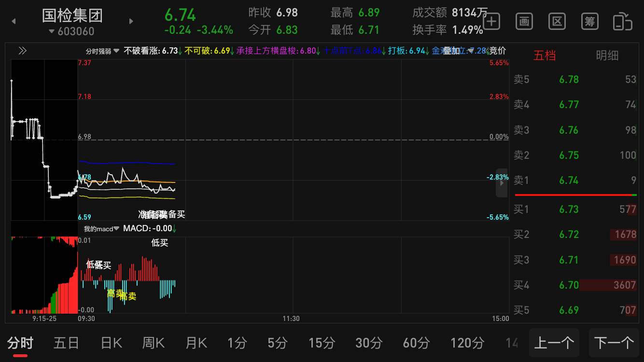Select the 分时 chart tab

pos(20,343)
